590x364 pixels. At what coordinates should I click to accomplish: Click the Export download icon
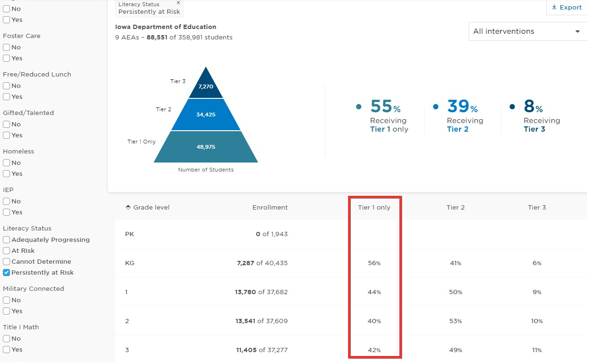(554, 7)
